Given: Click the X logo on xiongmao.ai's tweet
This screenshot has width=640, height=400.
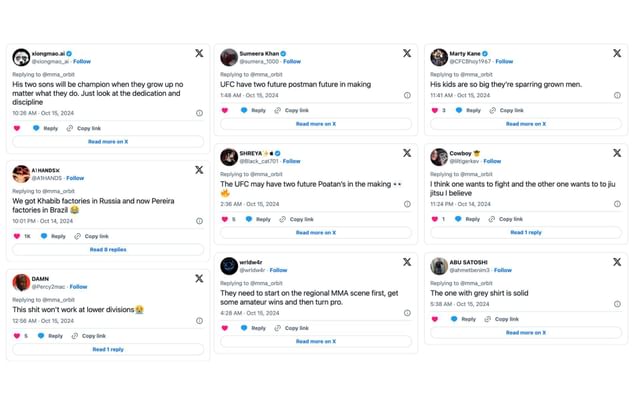Looking at the screenshot, I should pyautogui.click(x=199, y=53).
